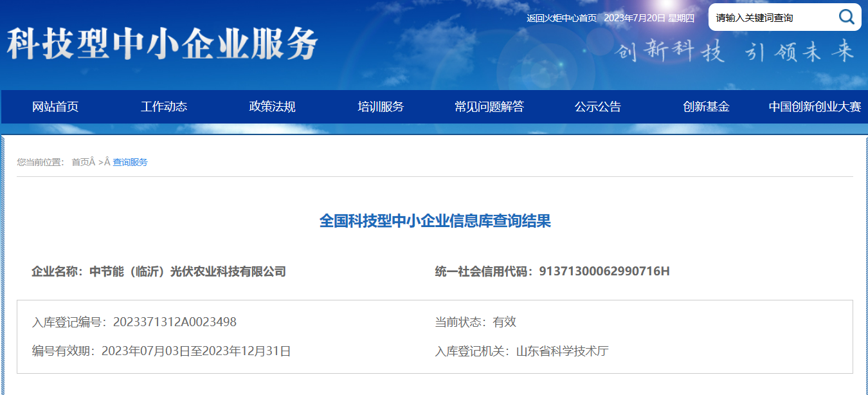The height and width of the screenshot is (395, 868).
Task: Click the unified social credit code value
Action: click(604, 271)
